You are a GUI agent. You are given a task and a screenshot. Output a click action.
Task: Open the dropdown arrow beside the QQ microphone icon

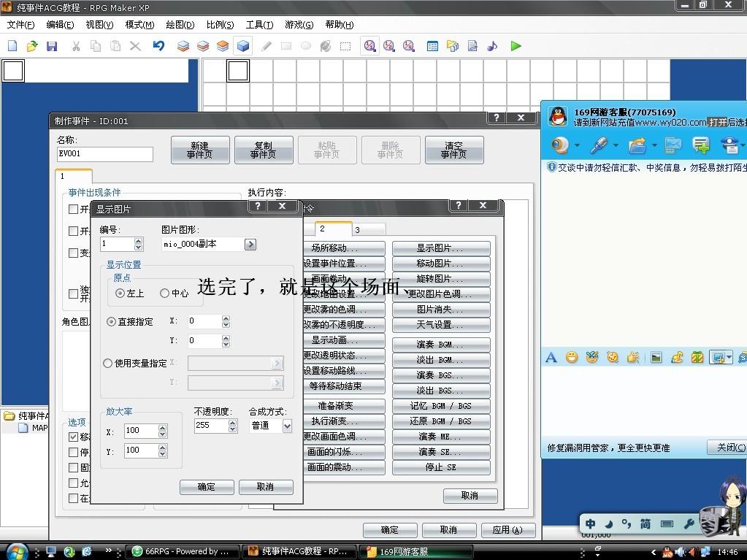[616, 145]
